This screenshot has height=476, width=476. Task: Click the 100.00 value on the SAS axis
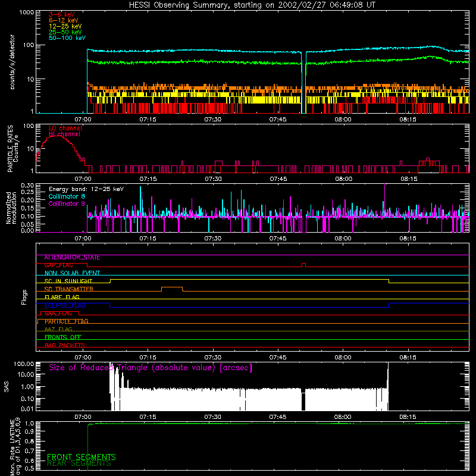point(24,364)
